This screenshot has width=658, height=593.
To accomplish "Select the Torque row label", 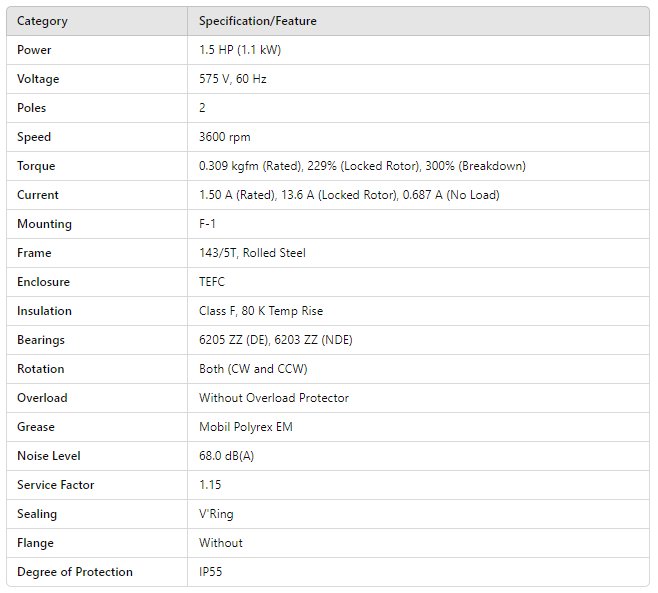I will [36, 166].
